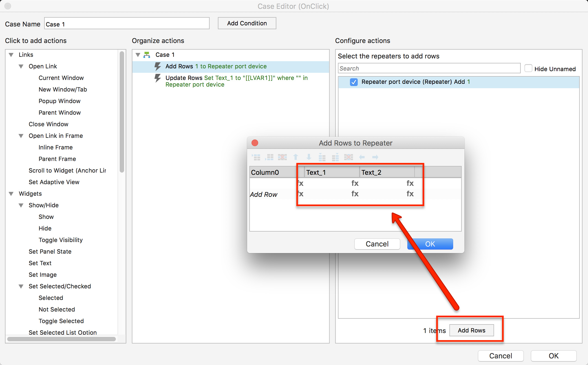Collapse the Show/Hide action group
The image size is (588, 365).
pos(21,205)
